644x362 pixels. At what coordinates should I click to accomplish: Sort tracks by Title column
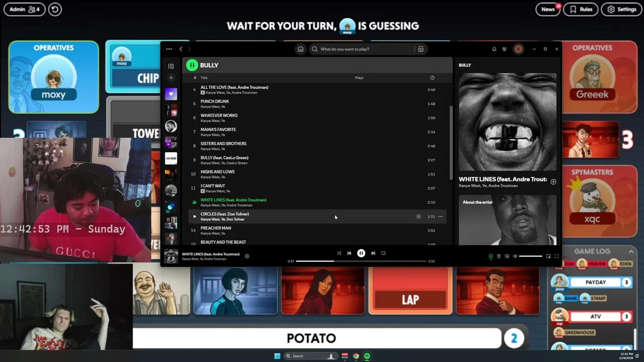[204, 78]
